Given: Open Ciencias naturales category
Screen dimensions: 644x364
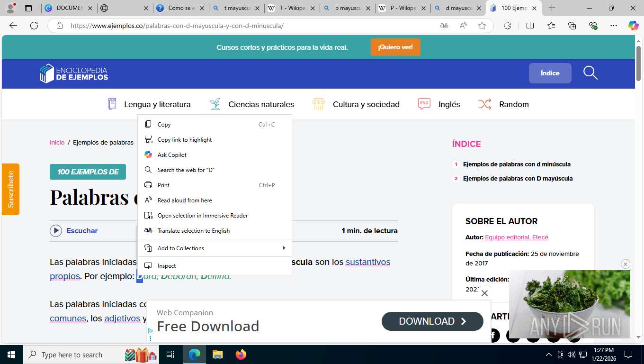Looking at the screenshot, I should (251, 104).
